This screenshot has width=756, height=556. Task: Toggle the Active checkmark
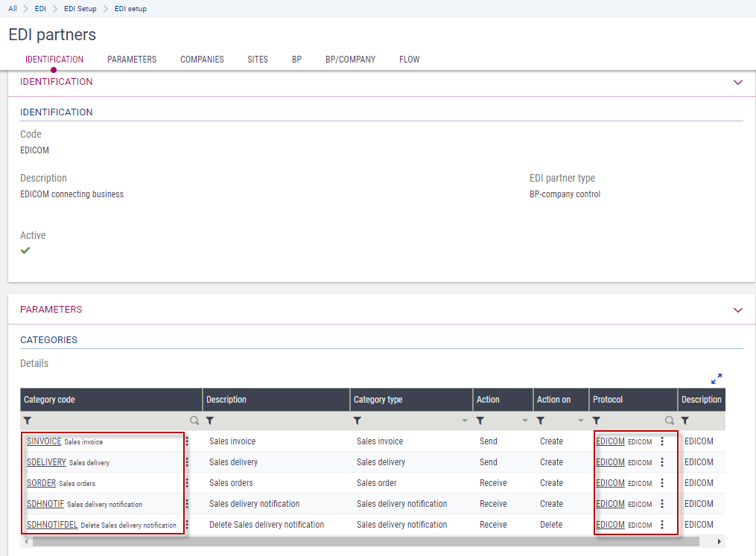click(25, 251)
